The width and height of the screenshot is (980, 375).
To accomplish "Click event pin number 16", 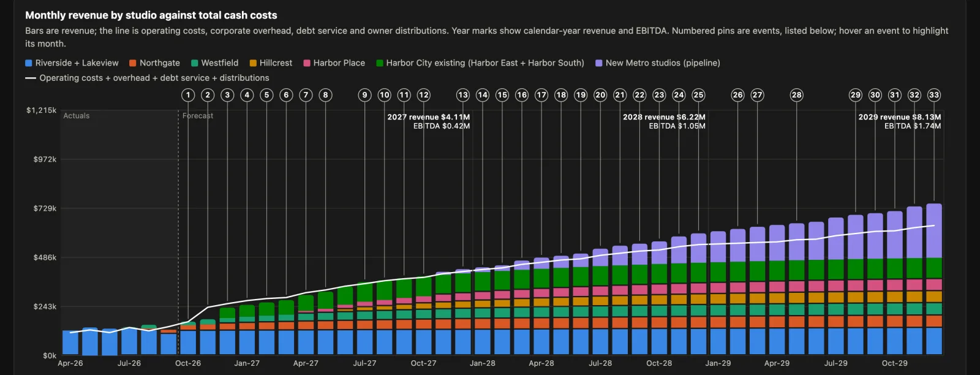I will click(x=522, y=95).
